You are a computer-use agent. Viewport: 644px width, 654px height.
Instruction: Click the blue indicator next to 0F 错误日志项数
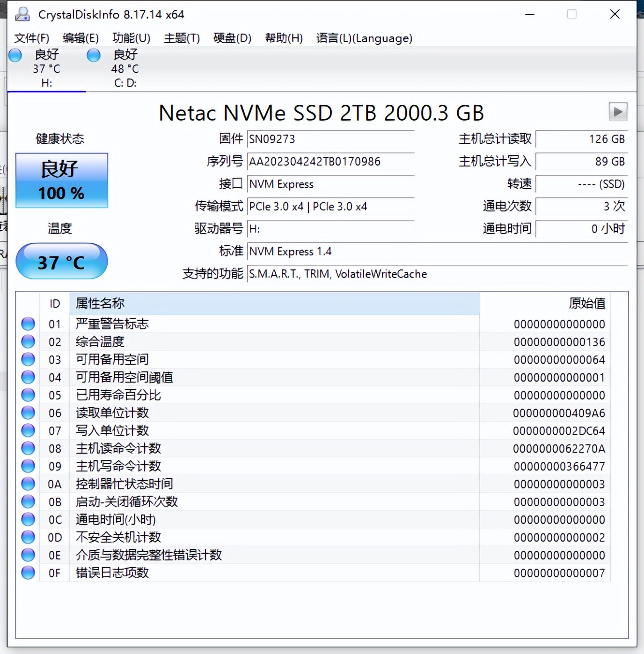[28, 573]
